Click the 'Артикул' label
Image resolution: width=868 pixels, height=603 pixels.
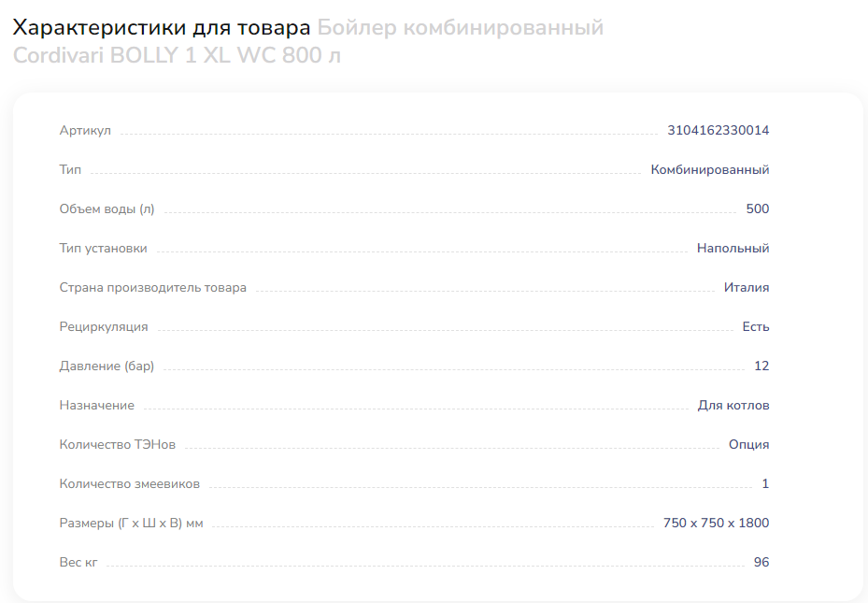[85, 131]
